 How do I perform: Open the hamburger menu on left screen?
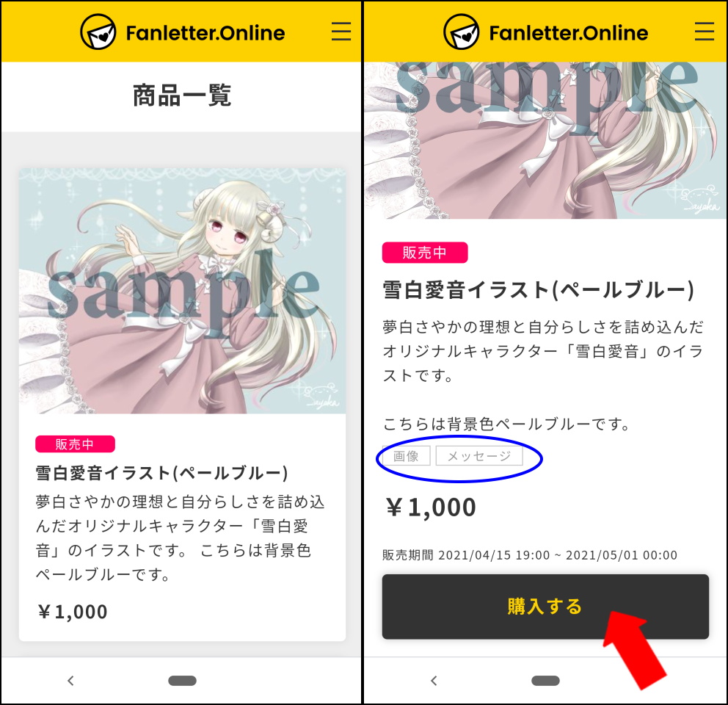point(341,32)
